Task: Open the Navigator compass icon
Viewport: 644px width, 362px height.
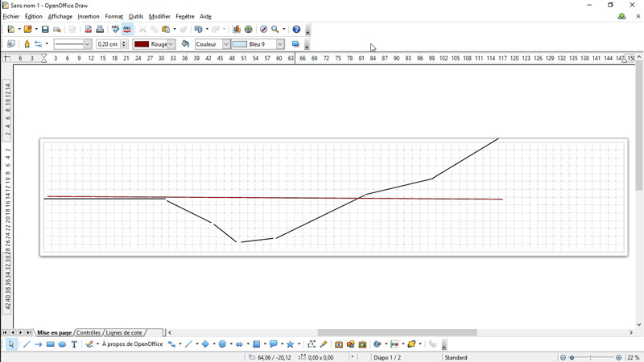Action: pos(263,30)
